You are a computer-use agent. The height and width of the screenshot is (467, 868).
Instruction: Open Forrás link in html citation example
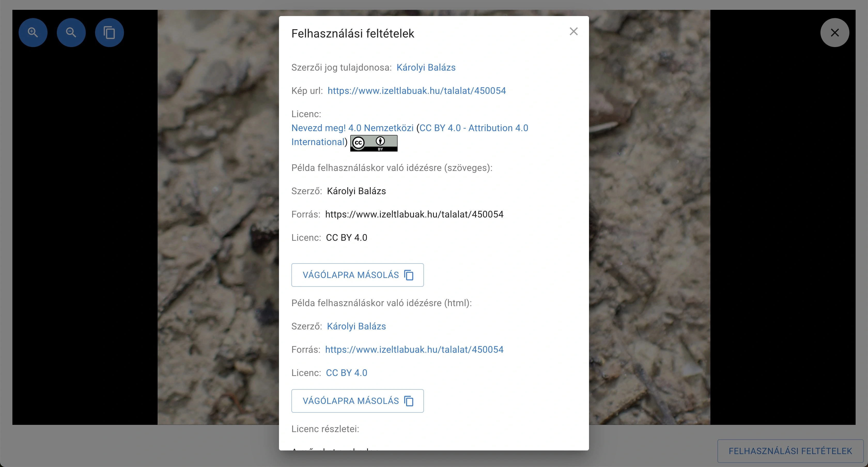tap(414, 349)
